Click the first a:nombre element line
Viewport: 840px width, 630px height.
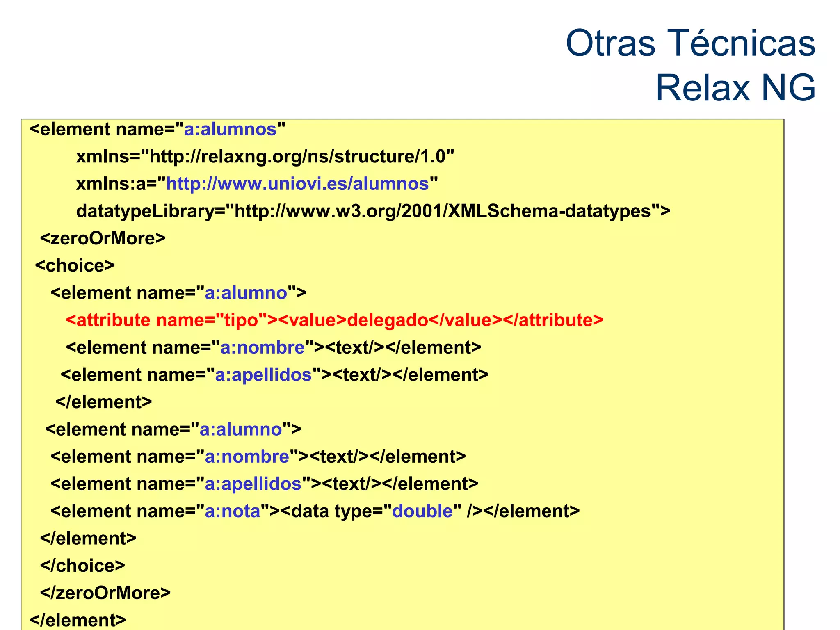click(x=274, y=347)
